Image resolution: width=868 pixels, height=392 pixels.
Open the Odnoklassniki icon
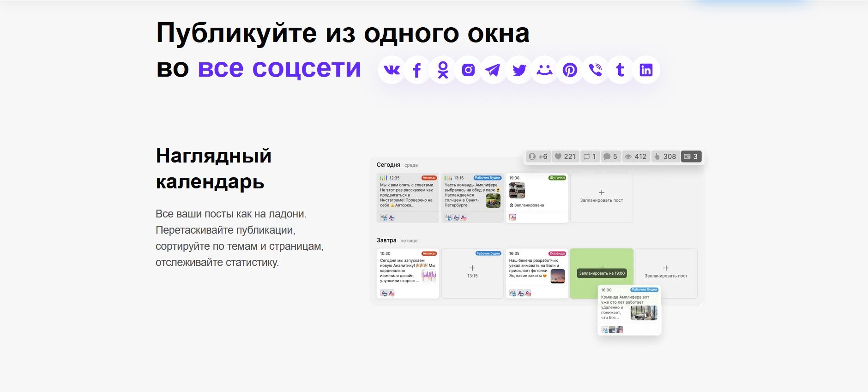pos(443,70)
